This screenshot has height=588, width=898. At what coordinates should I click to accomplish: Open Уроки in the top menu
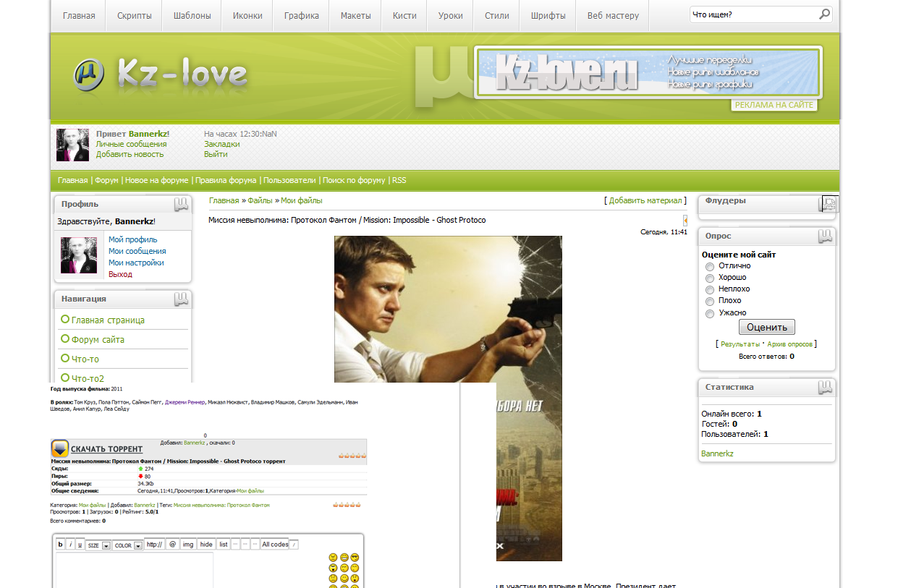[x=450, y=15]
